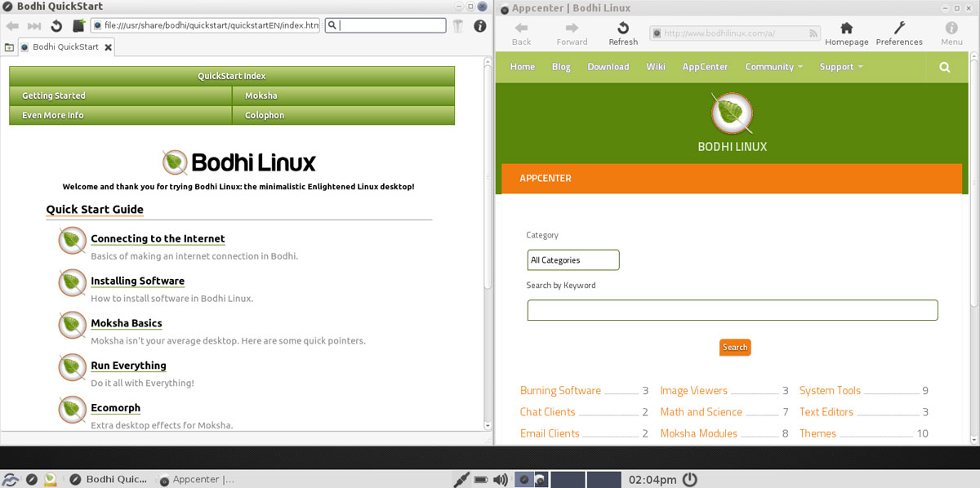Open AppCenter in Bodhi site navigation
The height and width of the screenshot is (488, 980).
pos(705,67)
